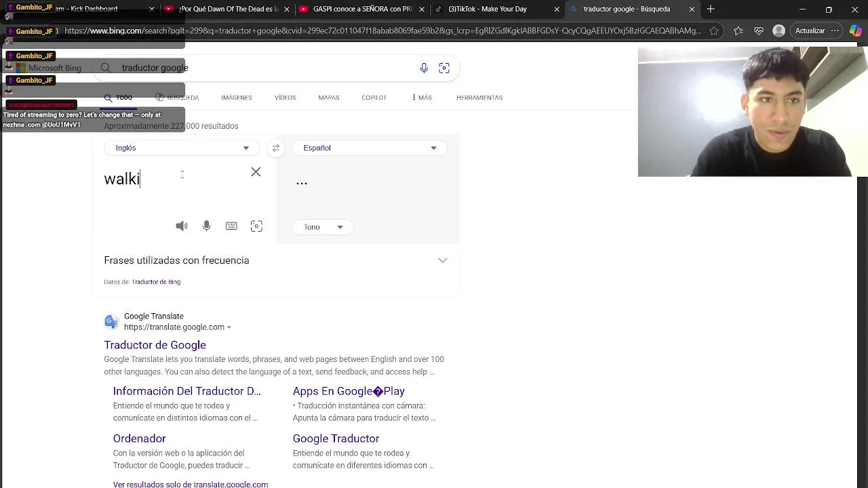
Task: Open the Inglés source language dropdown
Action: pos(181,148)
